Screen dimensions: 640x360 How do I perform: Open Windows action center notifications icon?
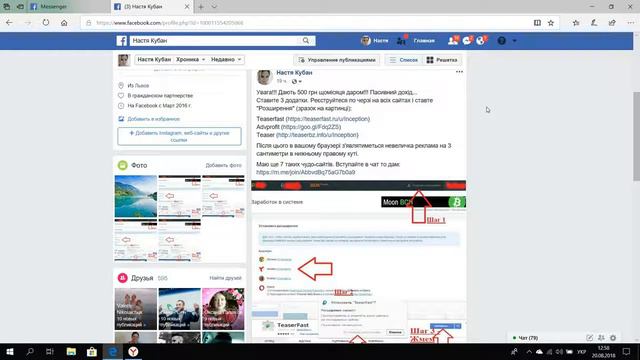pos(627,351)
